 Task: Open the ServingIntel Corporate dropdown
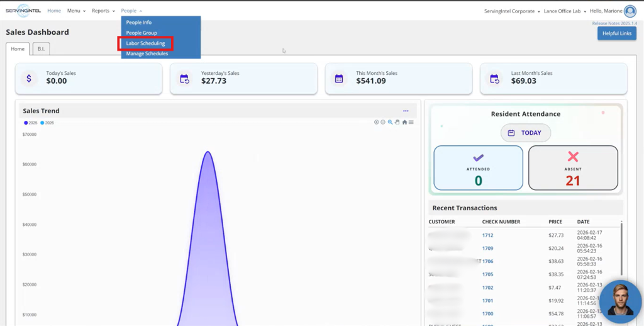coord(511,11)
